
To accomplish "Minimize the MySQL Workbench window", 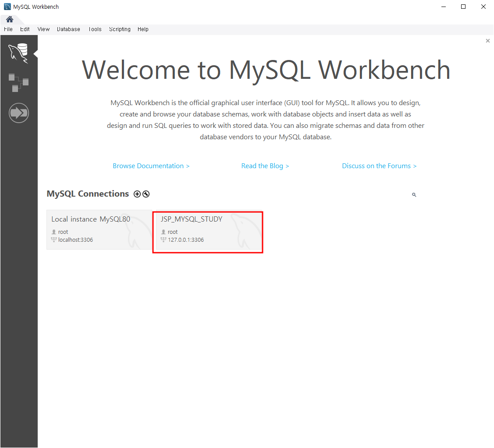I will click(444, 7).
